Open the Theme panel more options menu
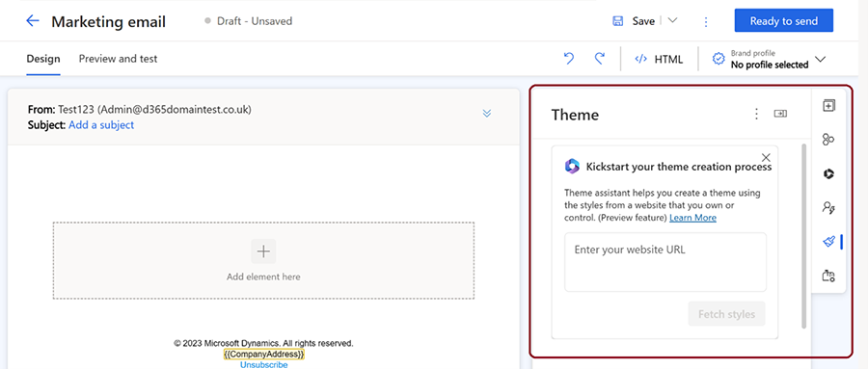The height and width of the screenshot is (369, 868). pos(757,114)
